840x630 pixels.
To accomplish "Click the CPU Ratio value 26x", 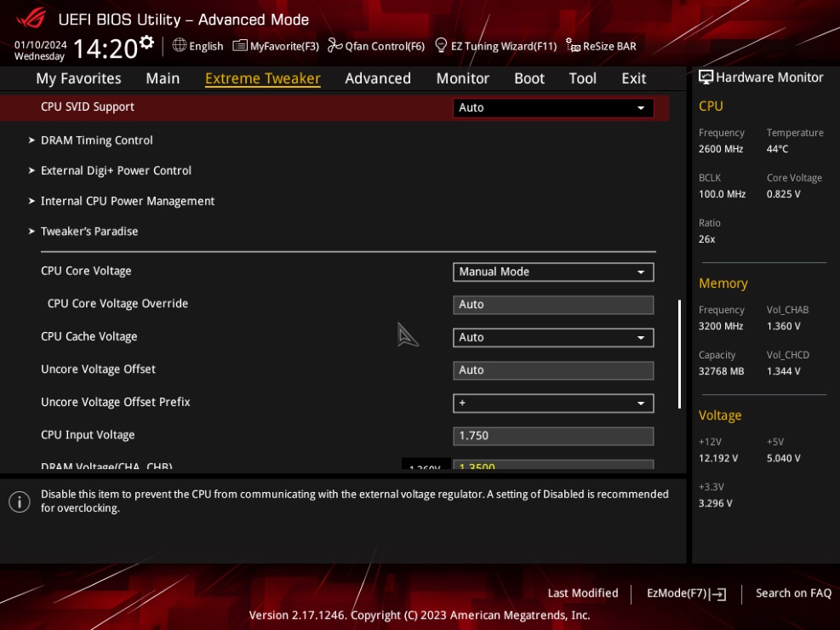I will [x=706, y=239].
